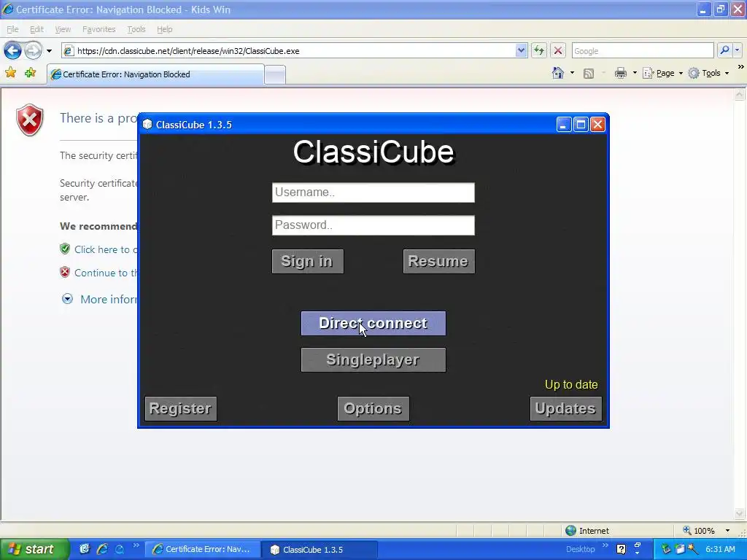Expand the More information section
Image resolution: width=747 pixels, height=560 pixels.
[x=99, y=299]
